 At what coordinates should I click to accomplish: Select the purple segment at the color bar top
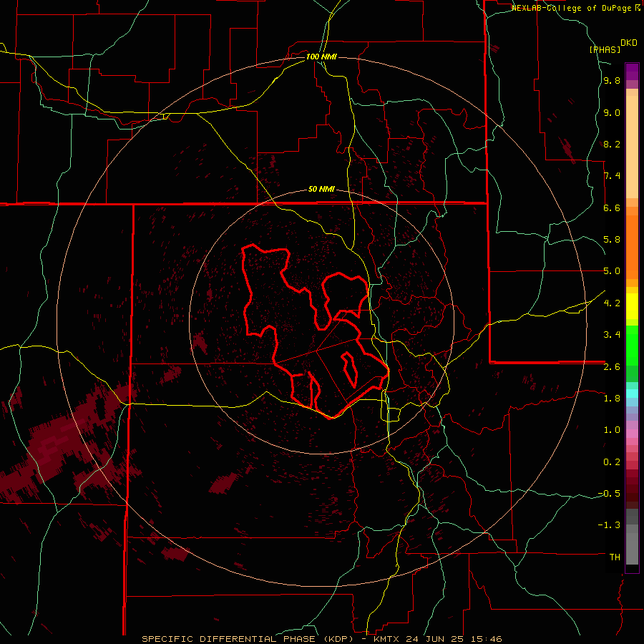click(x=632, y=72)
